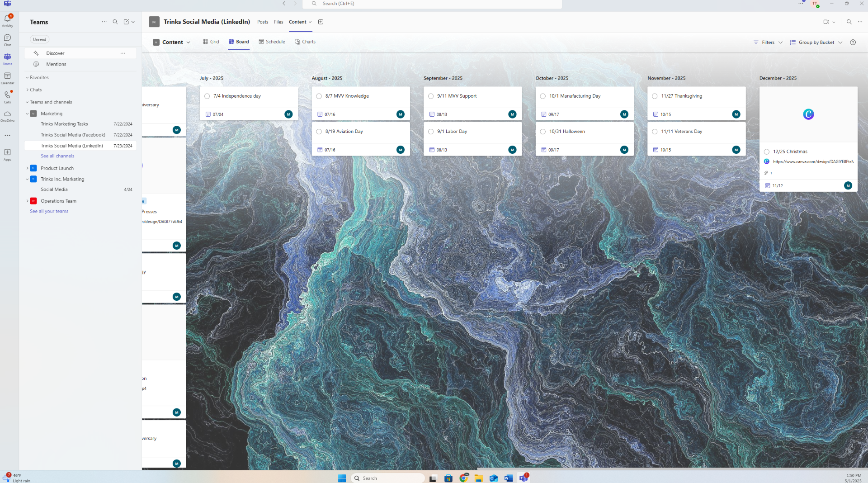Check off the 10/31 Halloween task
Image resolution: width=868 pixels, height=483 pixels.
click(x=542, y=131)
